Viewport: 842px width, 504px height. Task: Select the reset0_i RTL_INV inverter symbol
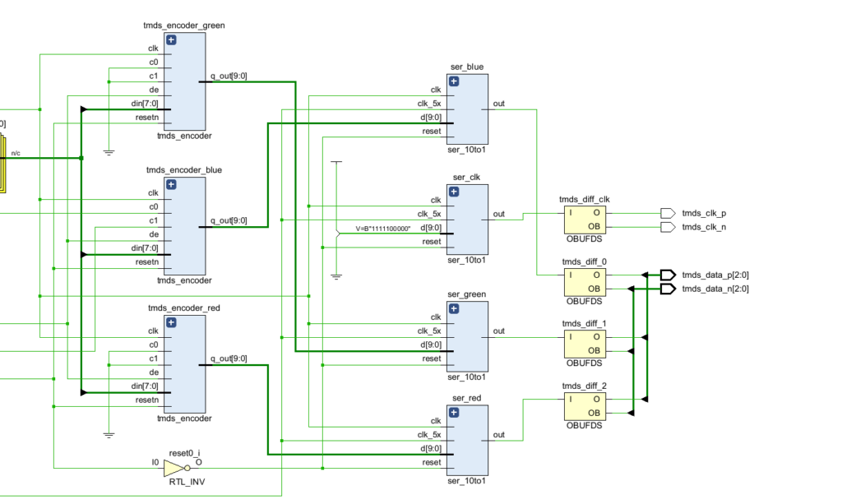click(x=177, y=468)
